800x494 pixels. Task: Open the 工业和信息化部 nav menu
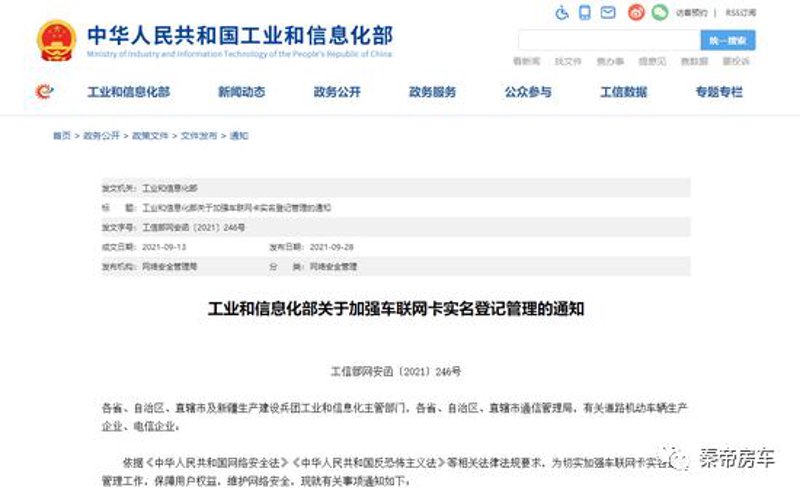pos(129,92)
